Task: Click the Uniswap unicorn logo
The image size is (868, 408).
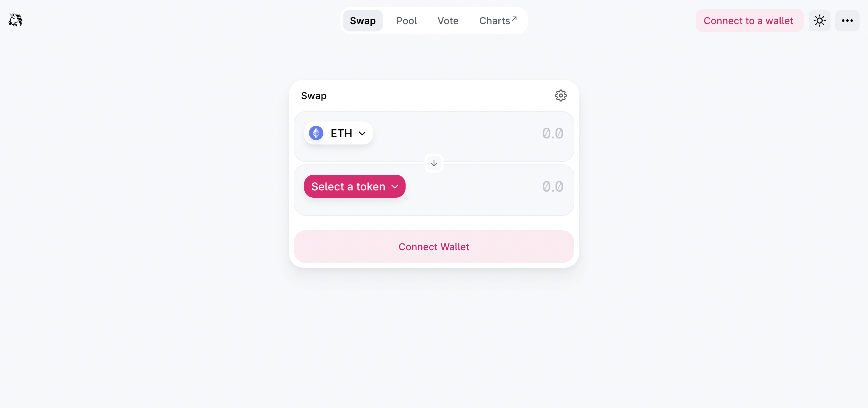Action: tap(15, 20)
